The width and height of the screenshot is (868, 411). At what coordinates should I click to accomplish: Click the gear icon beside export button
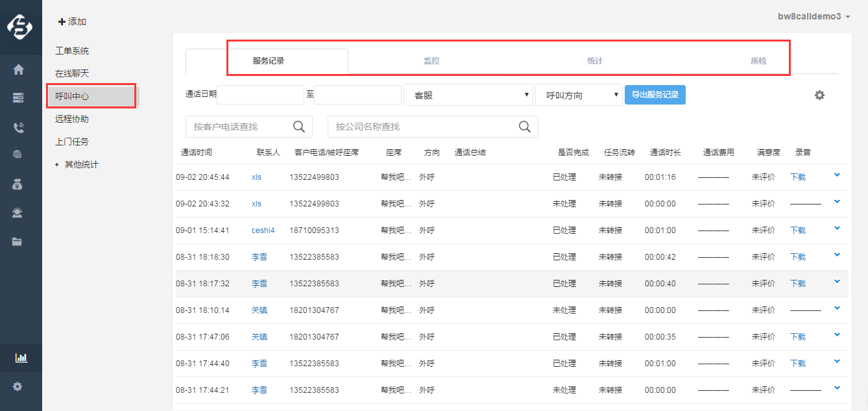pos(819,95)
